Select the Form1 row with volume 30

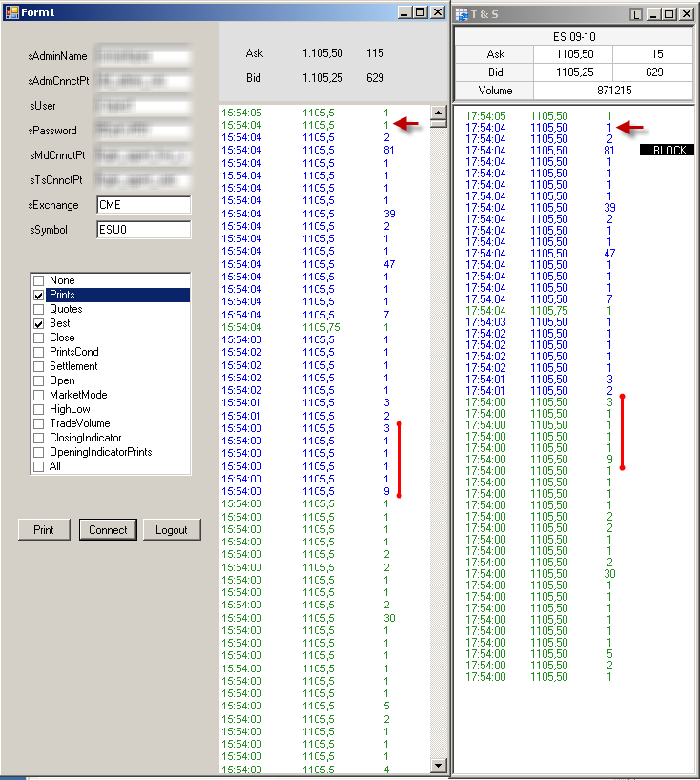click(324, 618)
